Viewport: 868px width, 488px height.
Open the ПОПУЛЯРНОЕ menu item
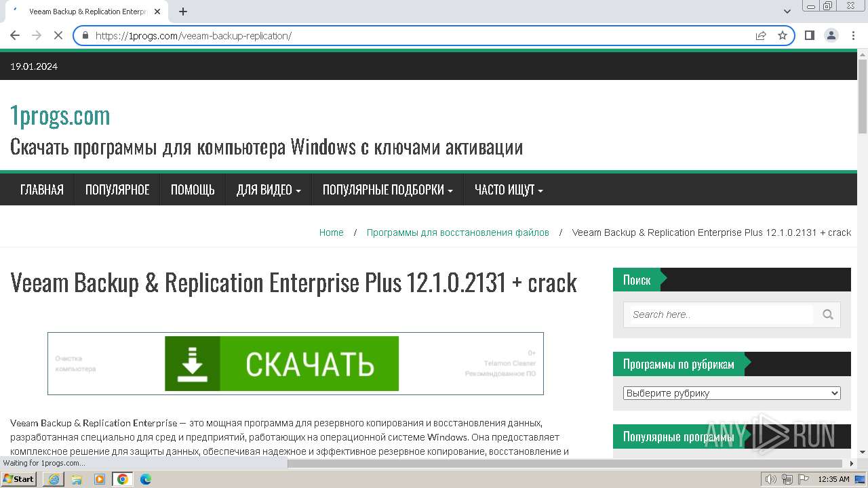point(117,190)
